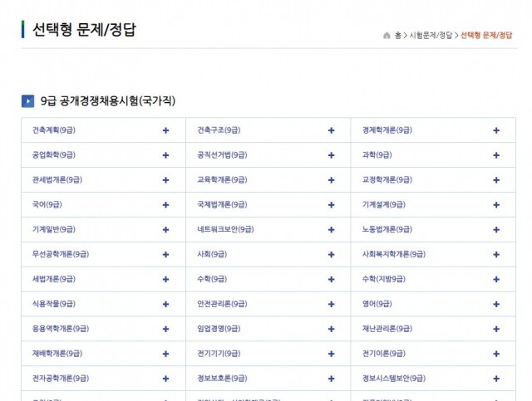Expand the 교육학개론(9급) subject row
The image size is (532, 401).
tap(331, 180)
